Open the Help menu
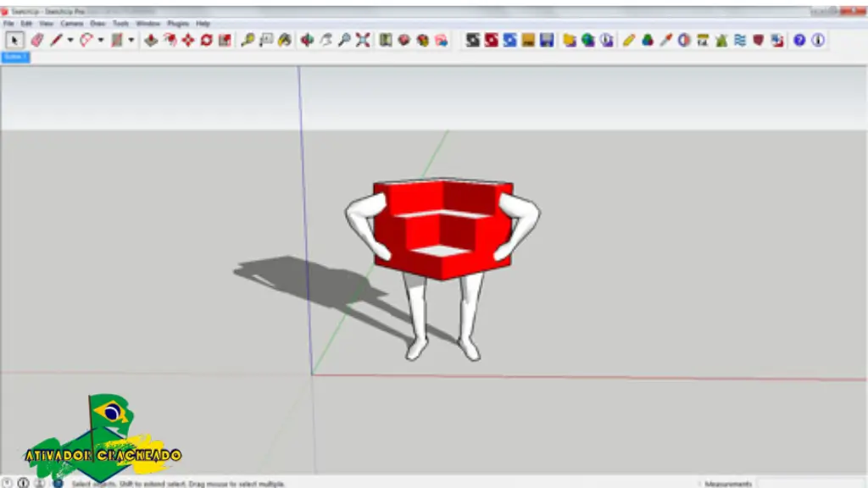The image size is (868, 488). tap(203, 23)
